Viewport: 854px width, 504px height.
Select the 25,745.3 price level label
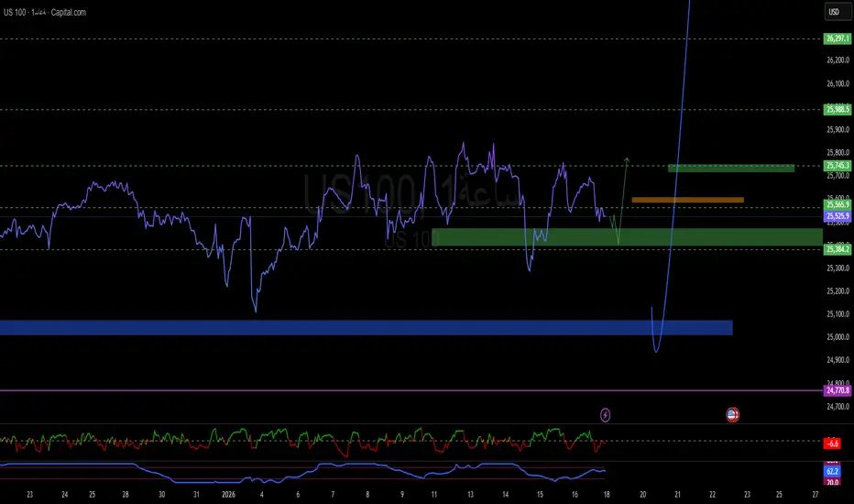(x=838, y=166)
